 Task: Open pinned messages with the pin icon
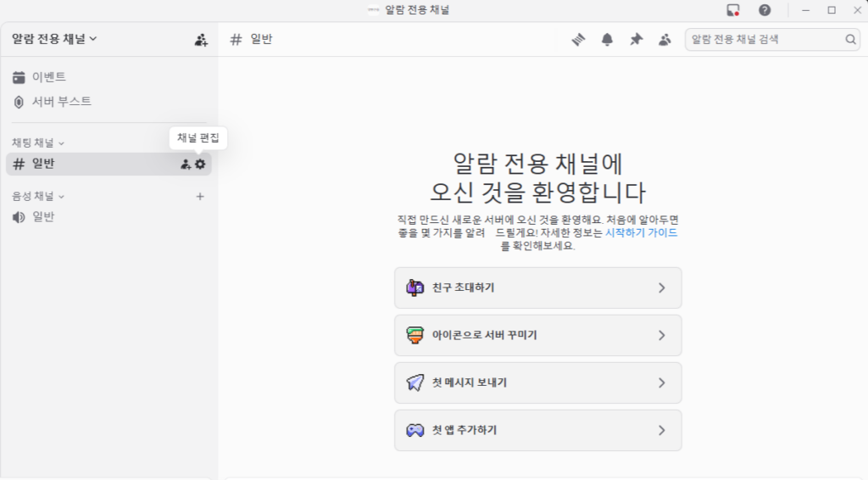coord(636,40)
